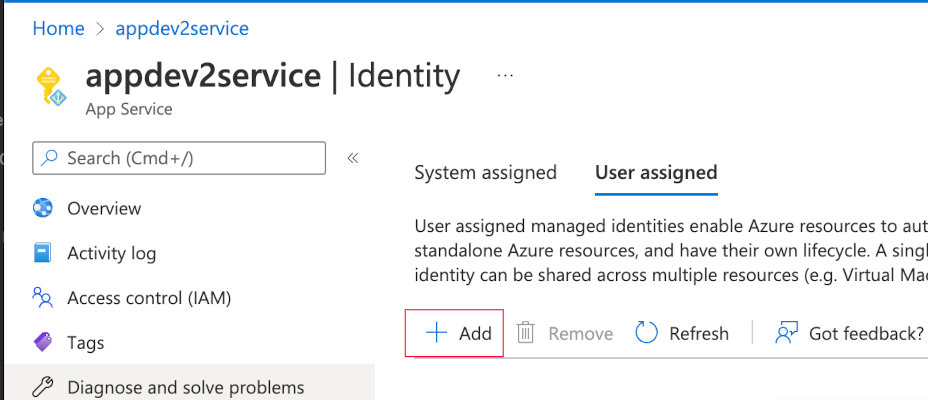Open the ellipsis more options menu
This screenshot has width=928, height=400.
click(x=505, y=75)
